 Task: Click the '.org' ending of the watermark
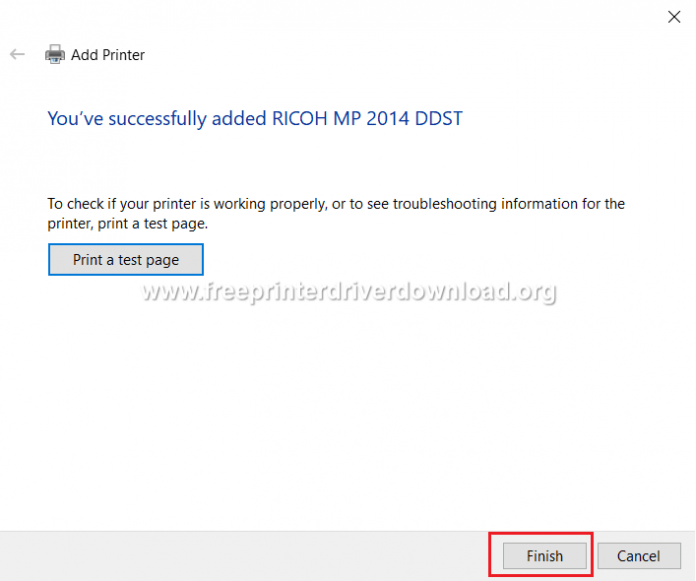(x=533, y=292)
